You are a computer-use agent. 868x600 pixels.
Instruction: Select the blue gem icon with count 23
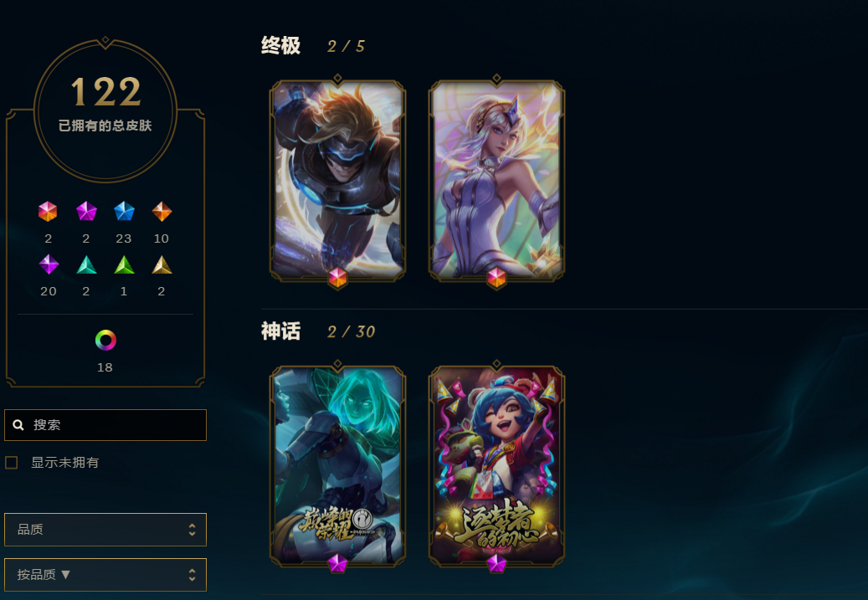[124, 212]
